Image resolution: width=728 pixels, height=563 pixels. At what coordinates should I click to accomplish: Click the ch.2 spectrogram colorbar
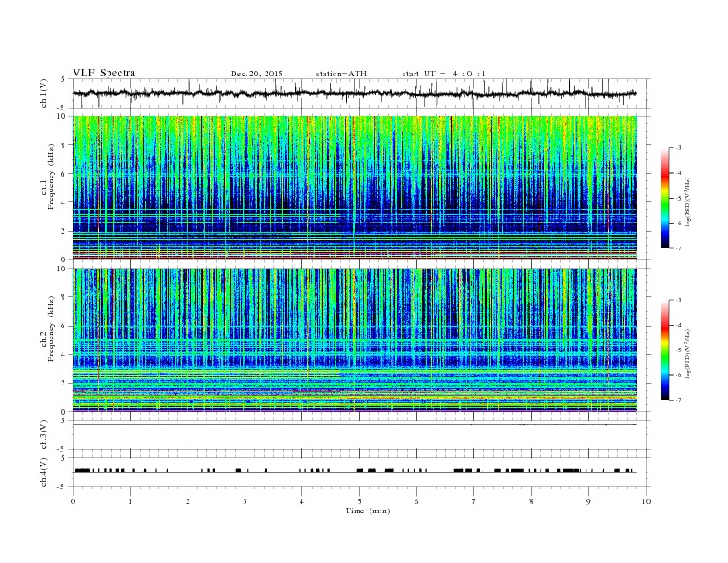coord(665,350)
